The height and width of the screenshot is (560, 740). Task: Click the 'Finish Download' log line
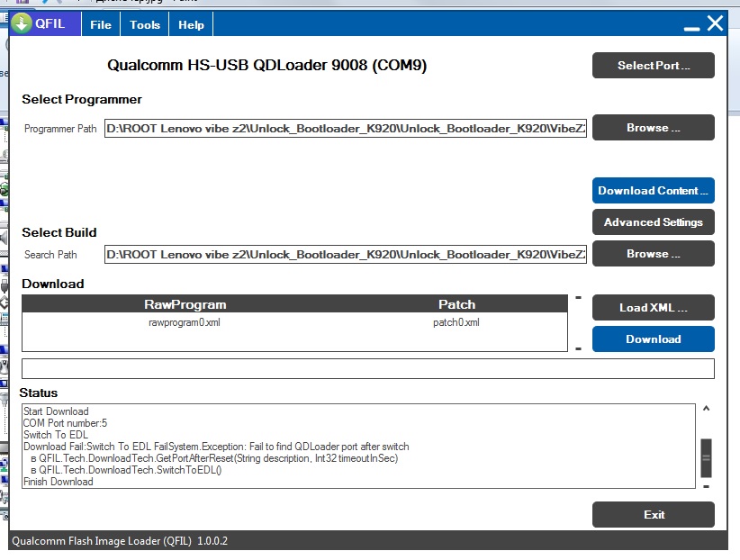(58, 482)
